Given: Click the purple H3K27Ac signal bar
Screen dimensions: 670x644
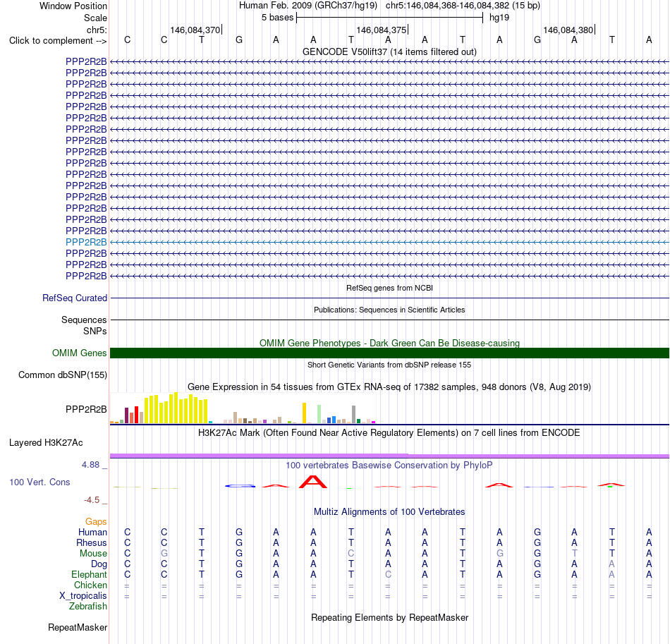Looking at the screenshot, I should (x=389, y=456).
